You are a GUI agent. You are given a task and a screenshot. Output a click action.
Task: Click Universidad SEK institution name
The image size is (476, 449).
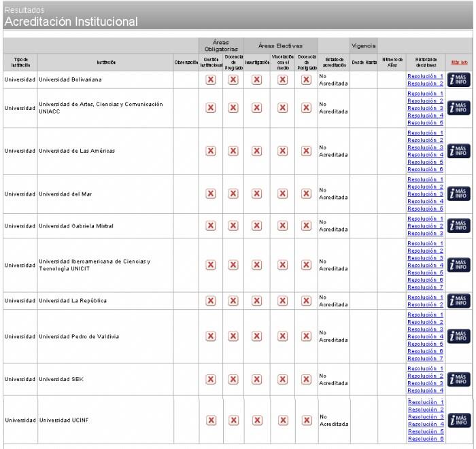click(x=61, y=379)
